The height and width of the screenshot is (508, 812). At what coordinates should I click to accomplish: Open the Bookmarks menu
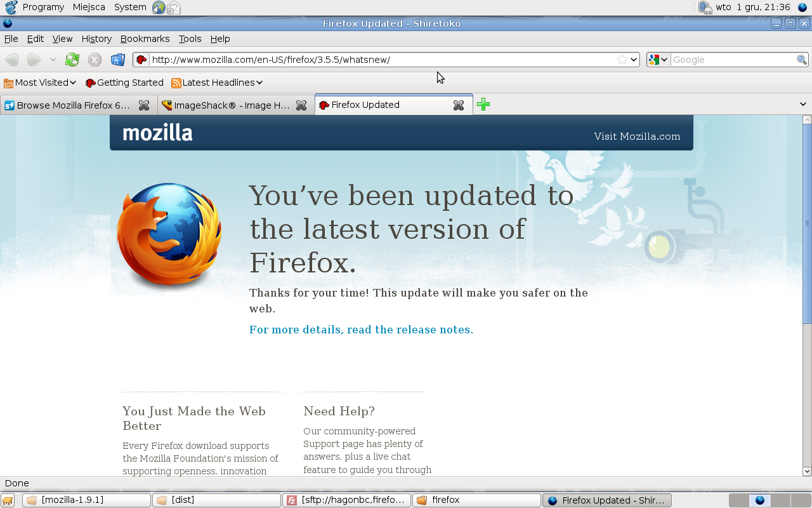(145, 39)
